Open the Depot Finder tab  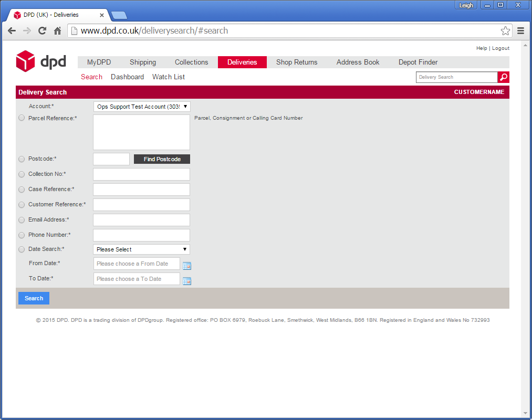tap(418, 62)
